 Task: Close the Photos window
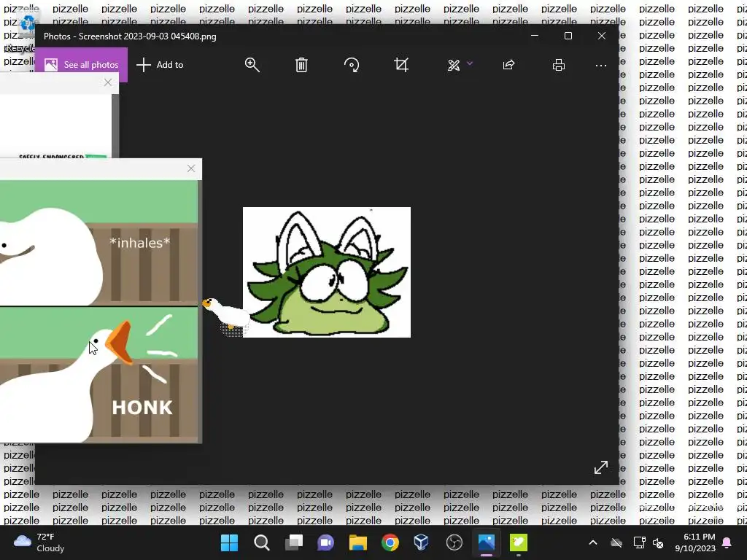[x=602, y=36]
